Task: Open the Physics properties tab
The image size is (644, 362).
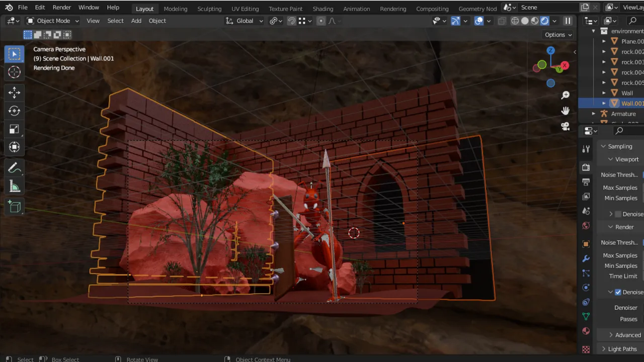Action: tap(586, 288)
